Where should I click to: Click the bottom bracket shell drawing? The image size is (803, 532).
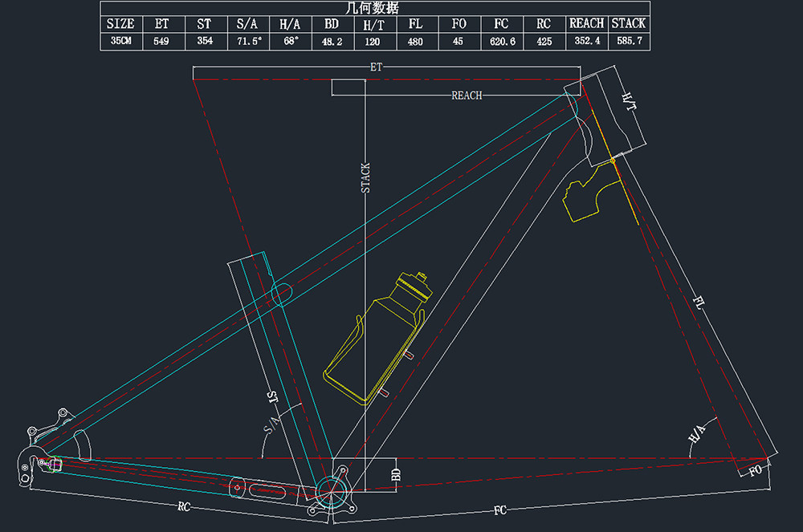332,491
